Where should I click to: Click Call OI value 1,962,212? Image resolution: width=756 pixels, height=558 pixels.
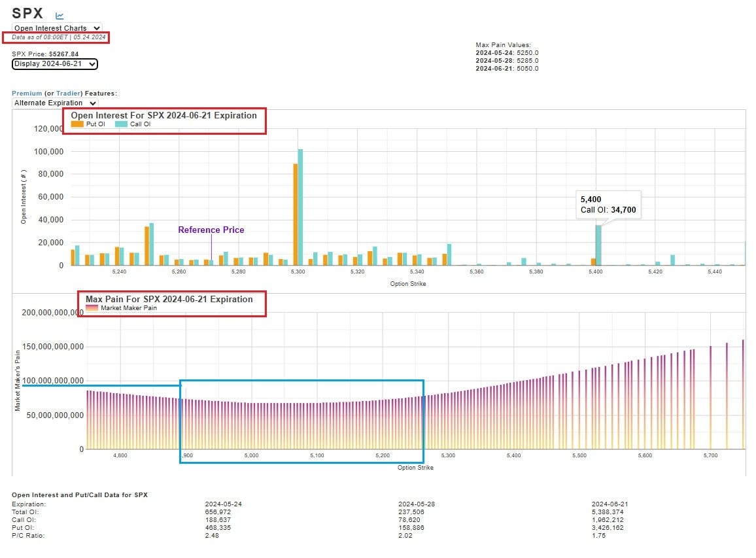[608, 519]
